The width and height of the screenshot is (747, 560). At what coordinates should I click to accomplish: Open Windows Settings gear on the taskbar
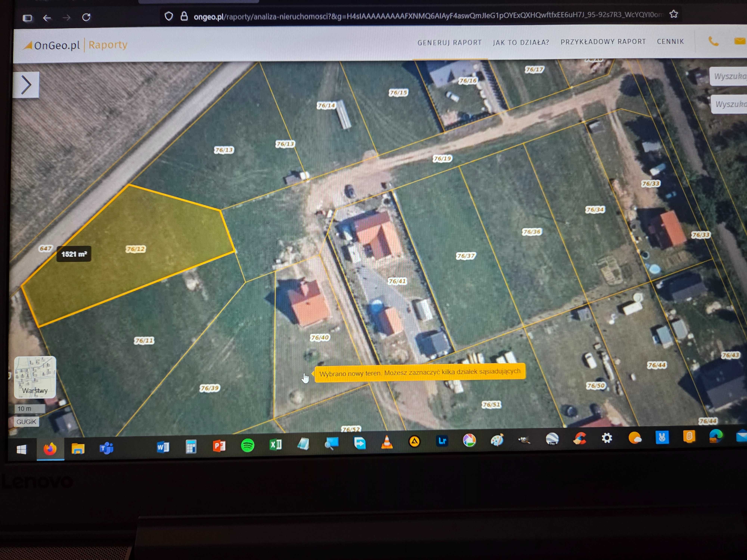click(607, 438)
